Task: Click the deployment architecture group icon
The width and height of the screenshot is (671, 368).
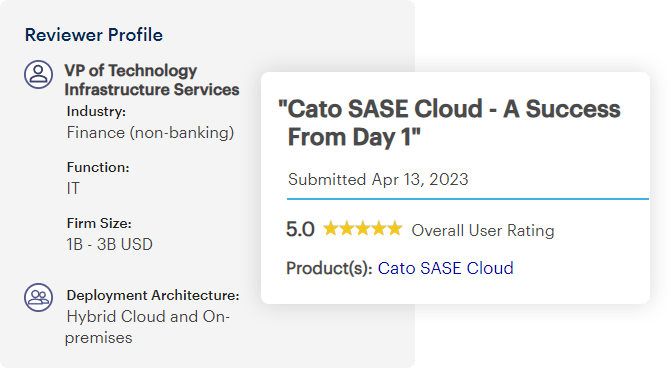Action: tap(39, 297)
